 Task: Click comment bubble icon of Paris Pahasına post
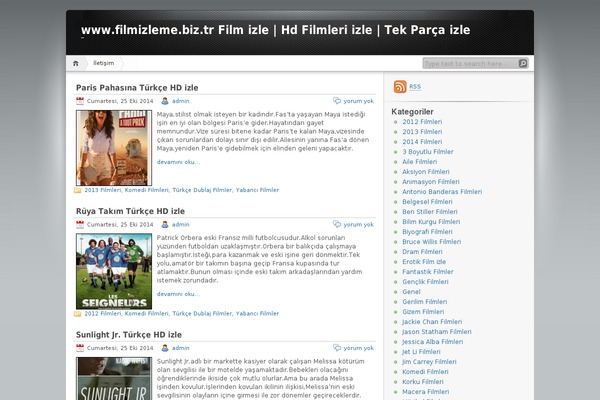click(337, 101)
